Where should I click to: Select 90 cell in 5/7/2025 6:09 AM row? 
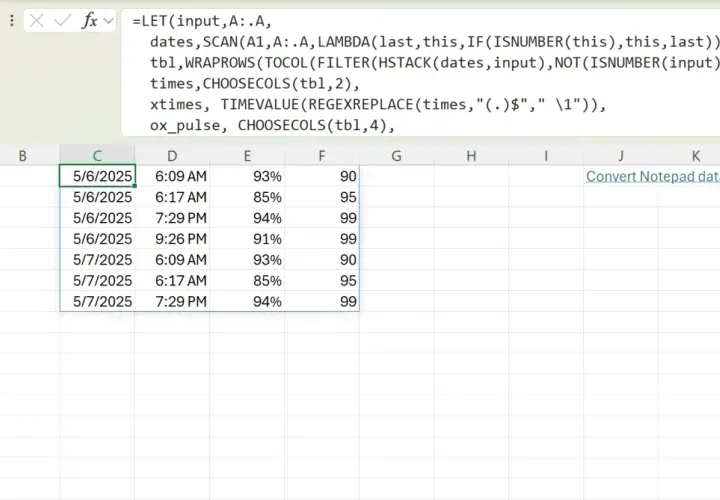click(322, 260)
